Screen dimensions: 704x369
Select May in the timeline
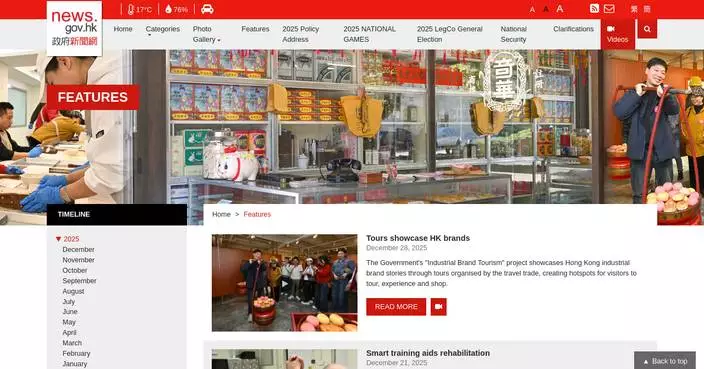69,322
